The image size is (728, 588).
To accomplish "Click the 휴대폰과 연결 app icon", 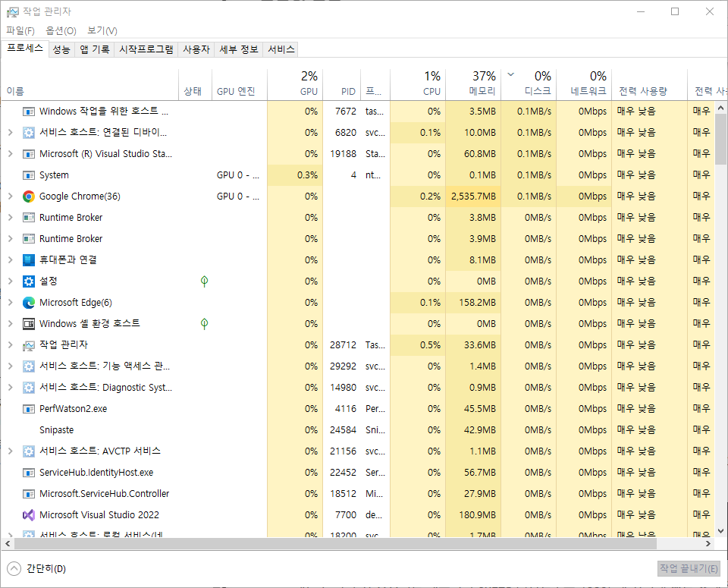I will 29,260.
